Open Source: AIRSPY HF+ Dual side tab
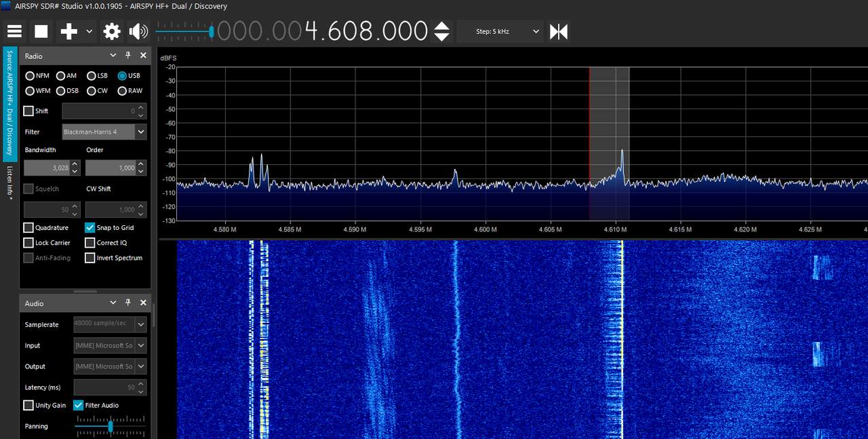The width and height of the screenshot is (868, 439). [9, 103]
